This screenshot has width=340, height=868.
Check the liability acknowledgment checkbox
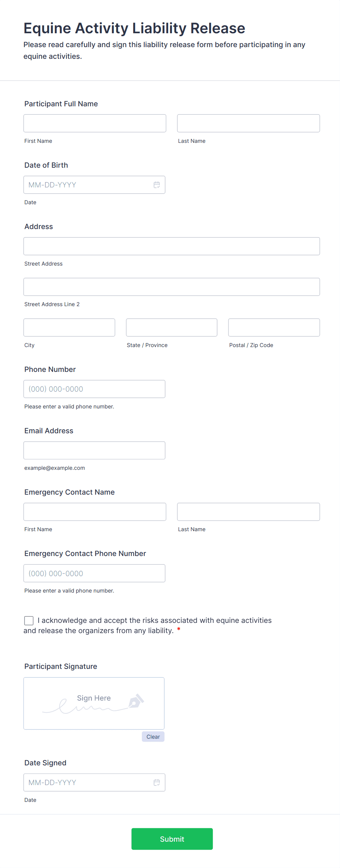tap(29, 620)
